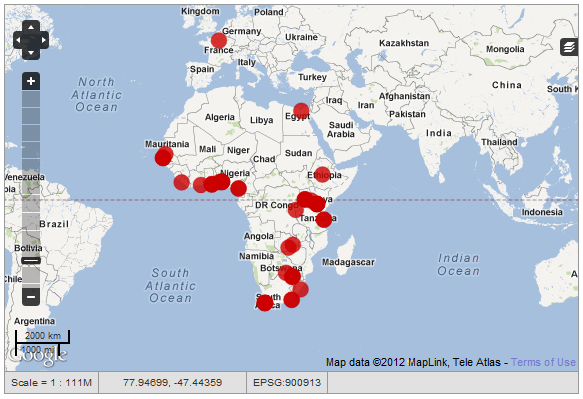Pan the map left with arrow
The image size is (583, 399).
click(18, 40)
